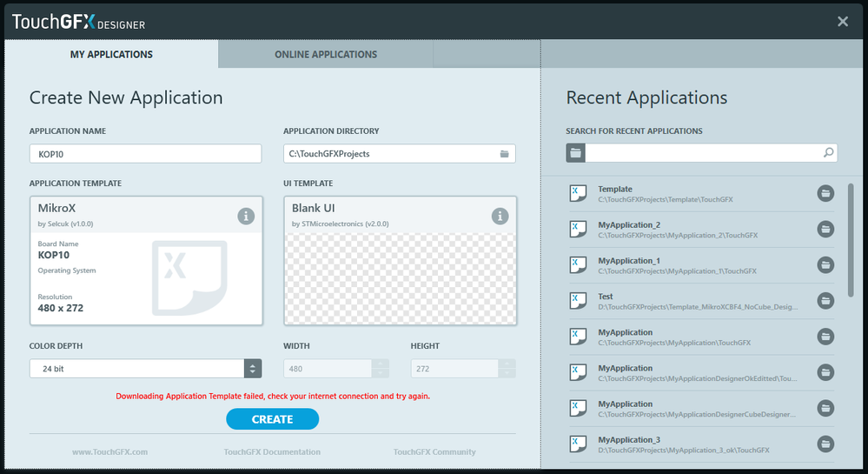This screenshot has height=474, width=868.
Task: Switch to My Applications tab
Action: [x=111, y=54]
